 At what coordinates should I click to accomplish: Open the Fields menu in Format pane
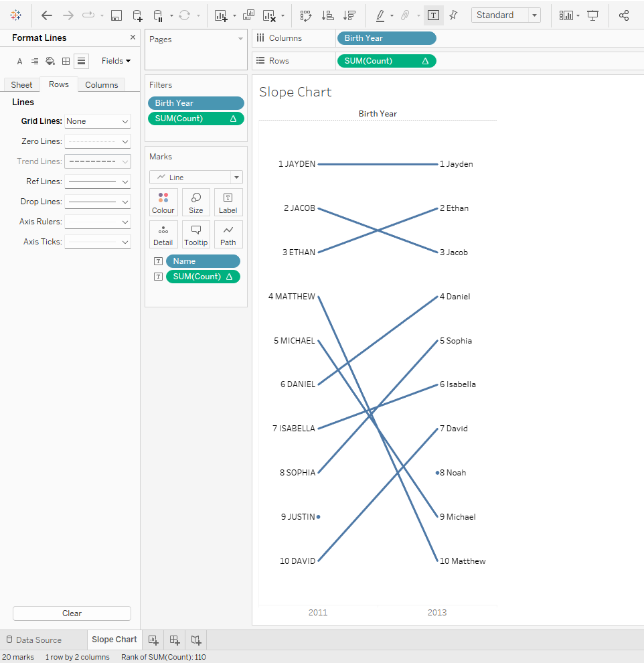[116, 61]
